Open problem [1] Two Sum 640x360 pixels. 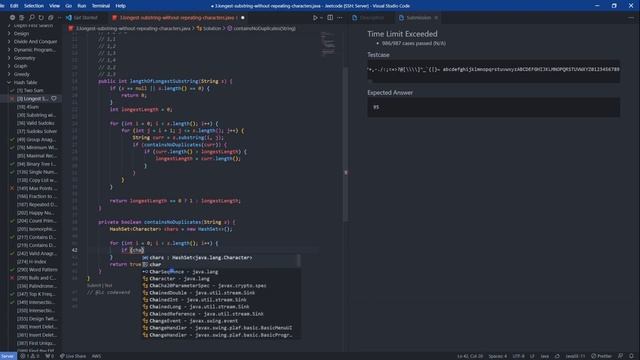tap(30, 91)
